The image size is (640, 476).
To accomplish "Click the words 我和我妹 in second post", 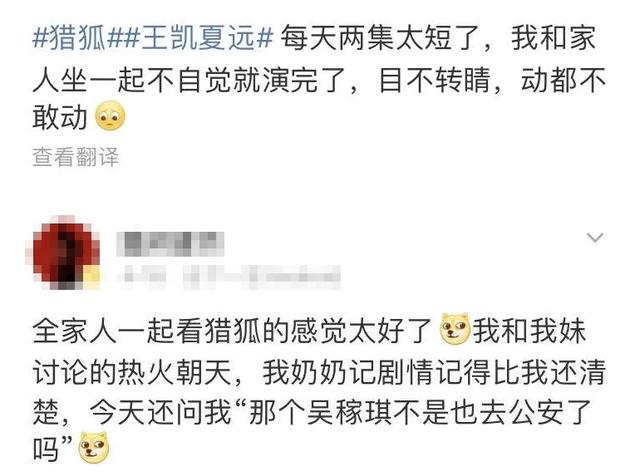I will tap(529, 330).
